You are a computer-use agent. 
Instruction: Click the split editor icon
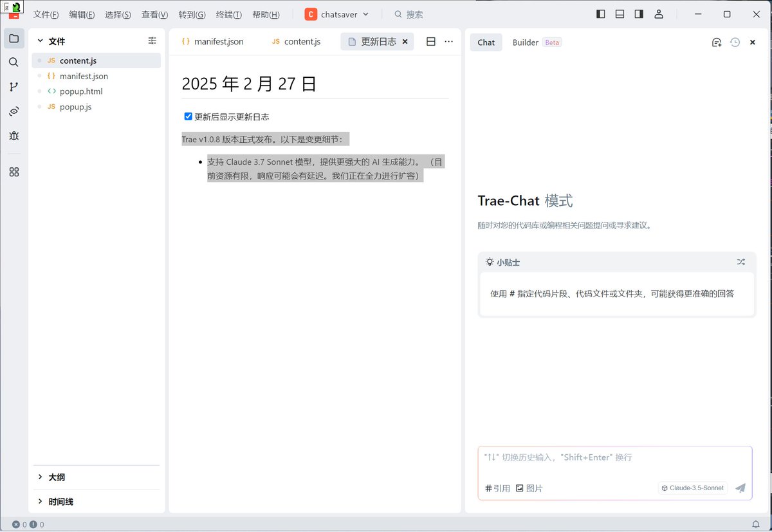(431, 41)
